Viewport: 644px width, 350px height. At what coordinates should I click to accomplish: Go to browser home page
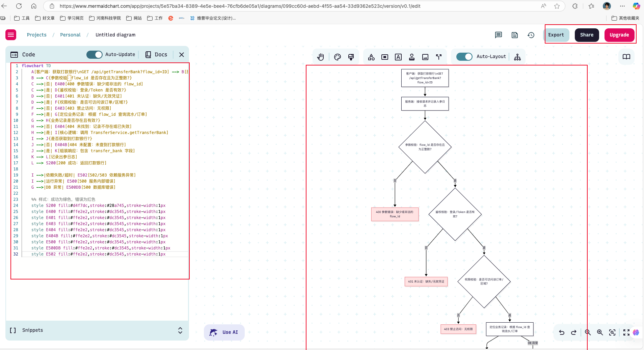[x=34, y=6]
